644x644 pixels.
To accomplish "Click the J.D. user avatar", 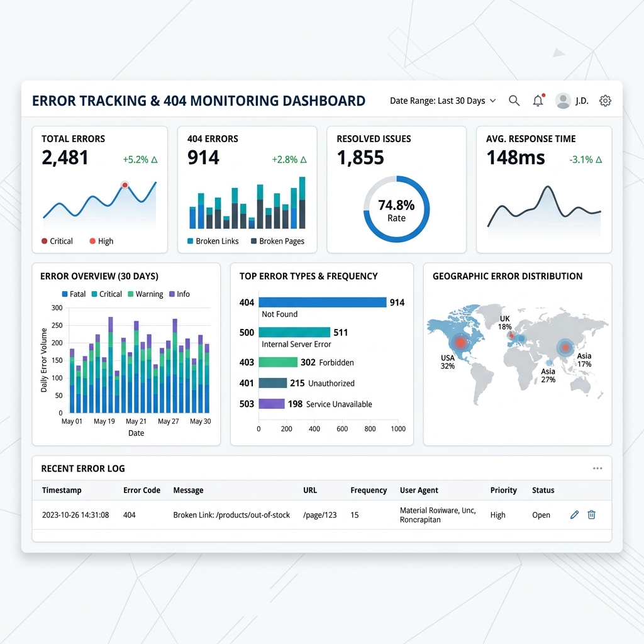I will point(563,101).
